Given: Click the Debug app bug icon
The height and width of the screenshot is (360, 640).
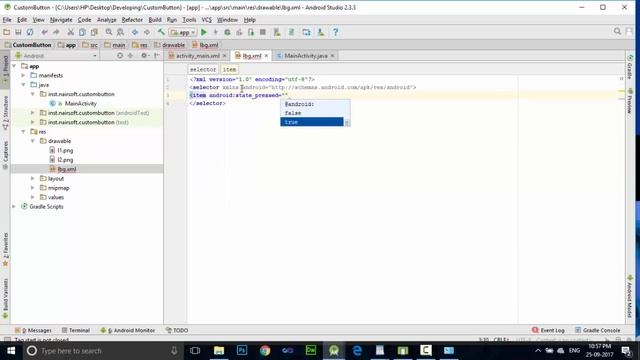Looking at the screenshot, I should coord(227,32).
